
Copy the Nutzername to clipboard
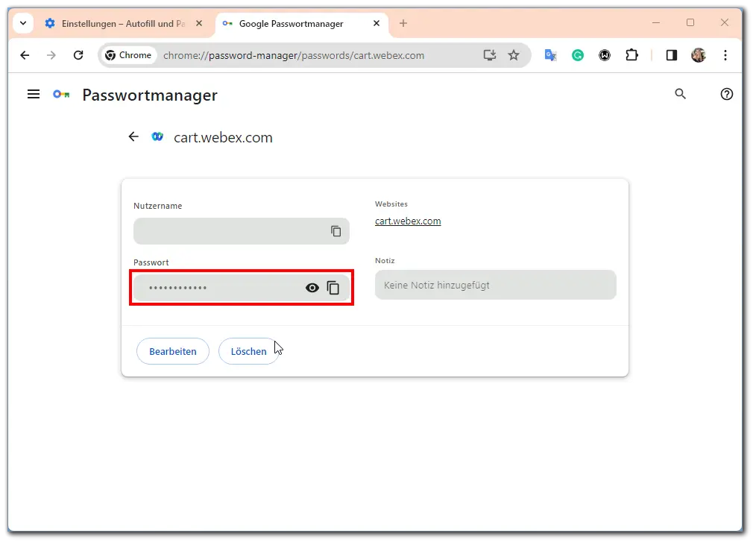click(x=336, y=231)
